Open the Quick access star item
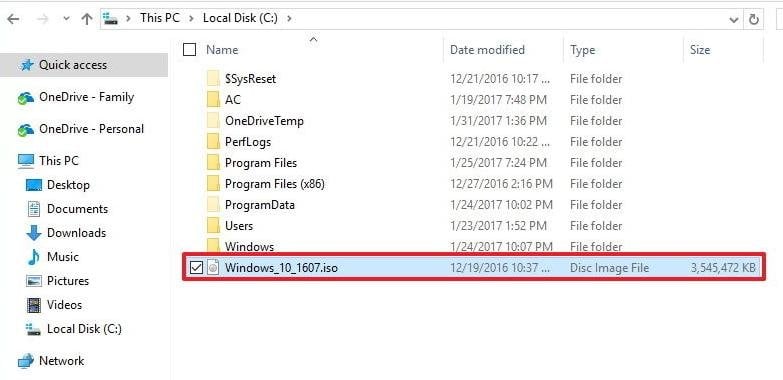This screenshot has width=783, height=380. 26,65
